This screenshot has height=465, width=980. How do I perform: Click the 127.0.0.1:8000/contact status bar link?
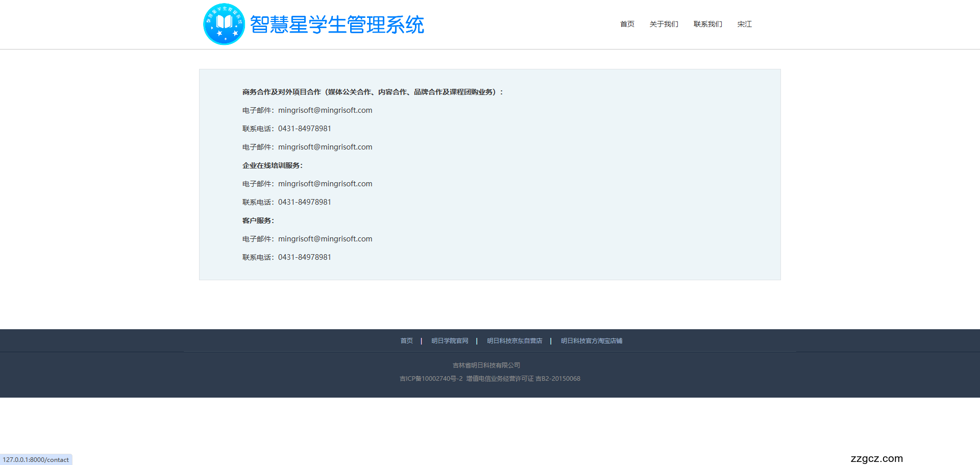pos(36,459)
